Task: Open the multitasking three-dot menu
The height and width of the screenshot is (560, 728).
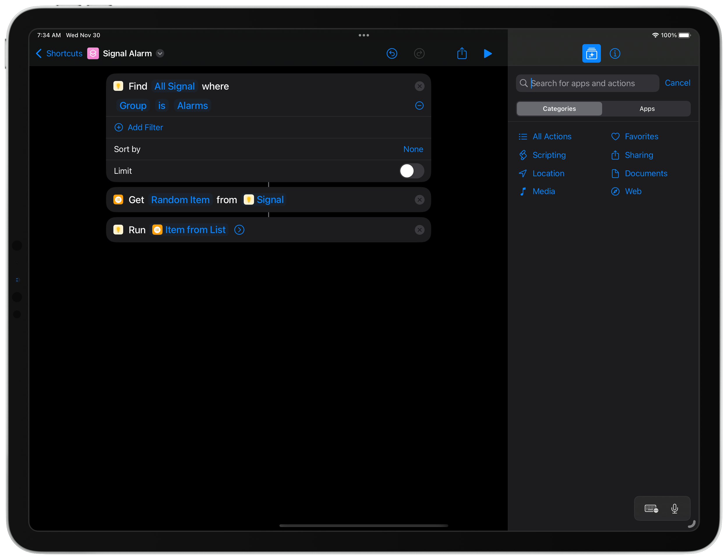Action: pyautogui.click(x=364, y=35)
